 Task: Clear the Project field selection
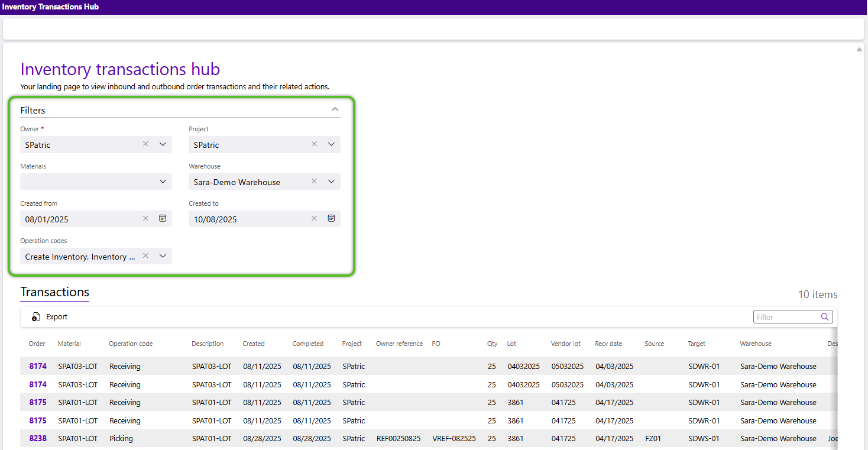click(314, 144)
